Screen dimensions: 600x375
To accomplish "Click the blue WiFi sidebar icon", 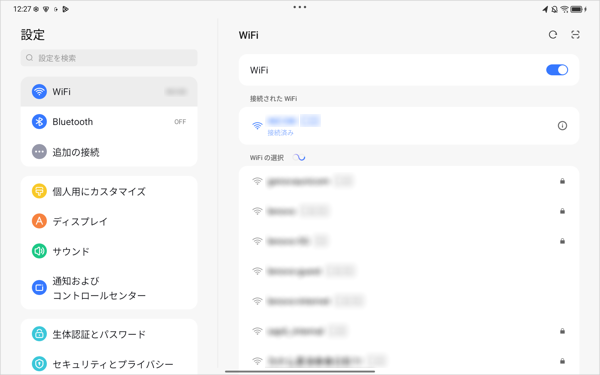I will 39,92.
